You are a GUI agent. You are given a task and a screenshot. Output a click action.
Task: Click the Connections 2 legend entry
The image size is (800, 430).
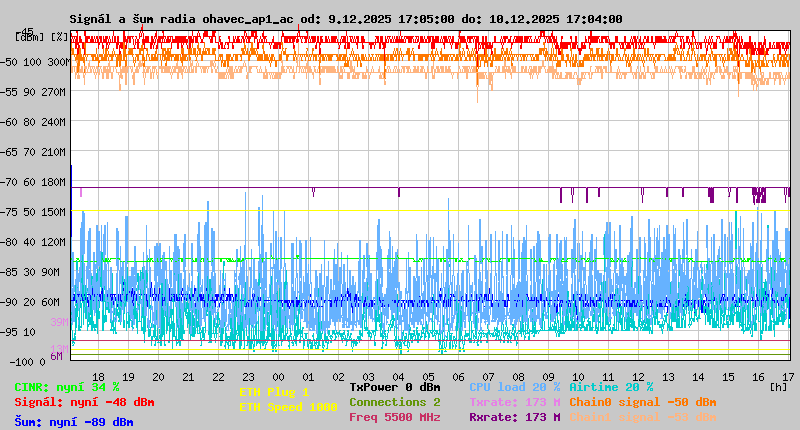[x=394, y=402]
